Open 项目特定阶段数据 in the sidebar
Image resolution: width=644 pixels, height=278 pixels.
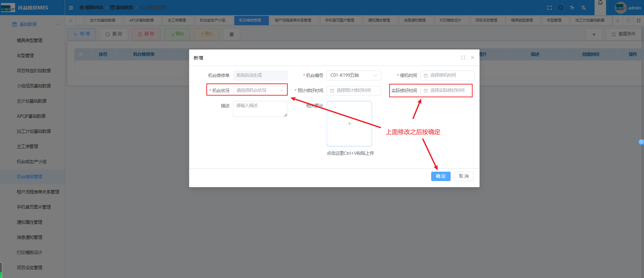tap(33, 71)
